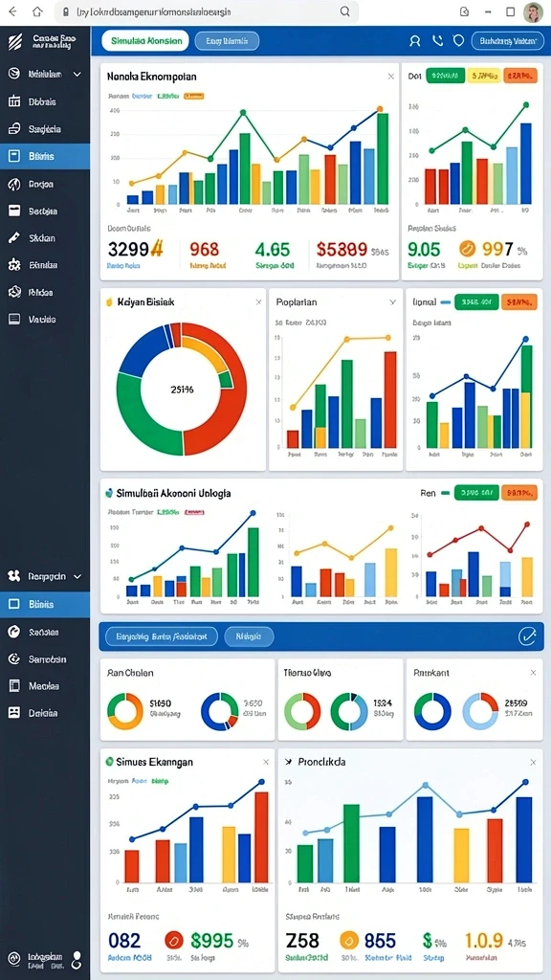Click the Buhatarg Vatem button in header
Screen dimensions: 551x980
tap(508, 41)
